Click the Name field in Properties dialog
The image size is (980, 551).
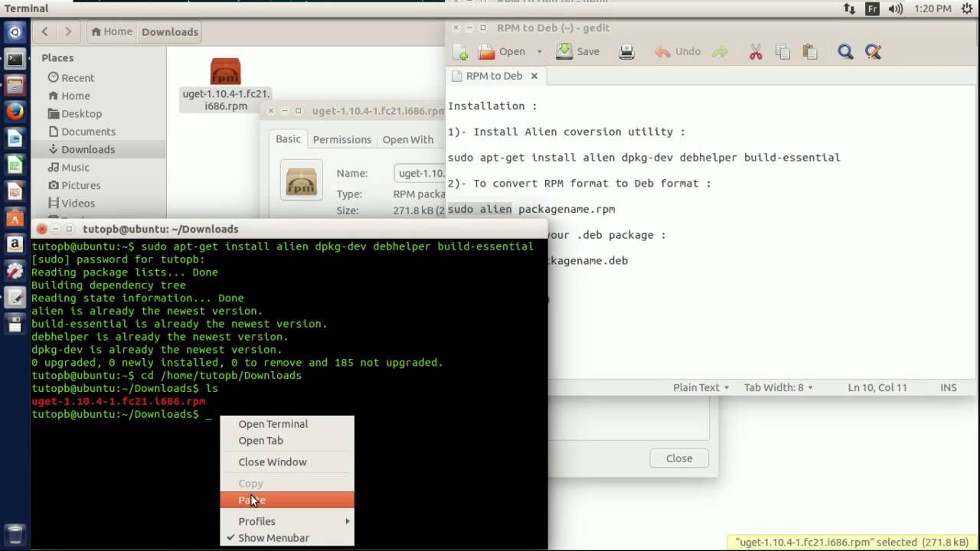tap(420, 173)
